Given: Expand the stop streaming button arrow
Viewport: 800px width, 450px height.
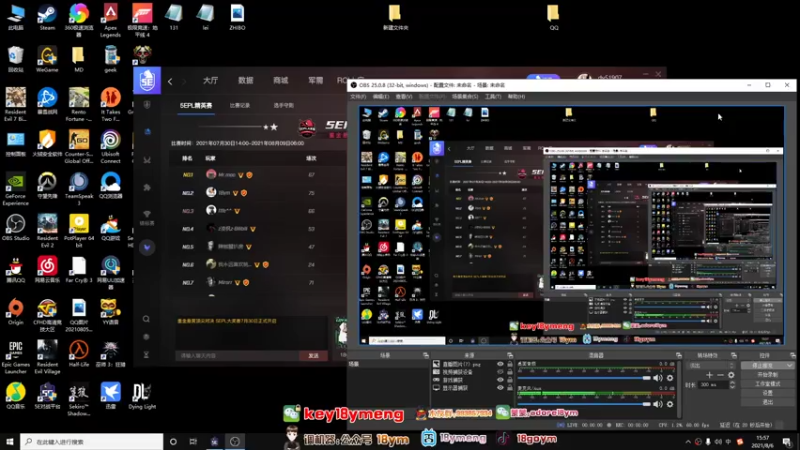Looking at the screenshot, I should [790, 365].
